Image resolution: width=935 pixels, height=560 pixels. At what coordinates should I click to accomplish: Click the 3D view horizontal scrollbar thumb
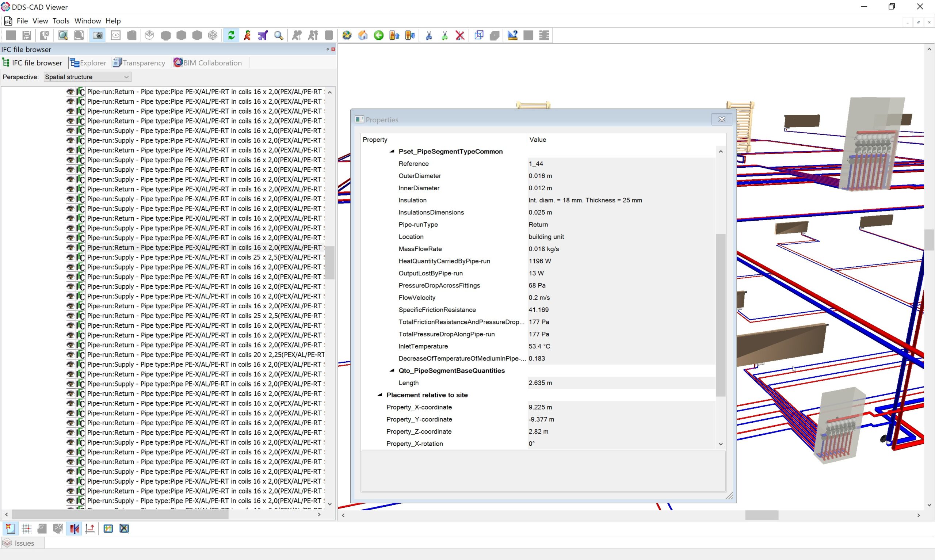click(762, 515)
